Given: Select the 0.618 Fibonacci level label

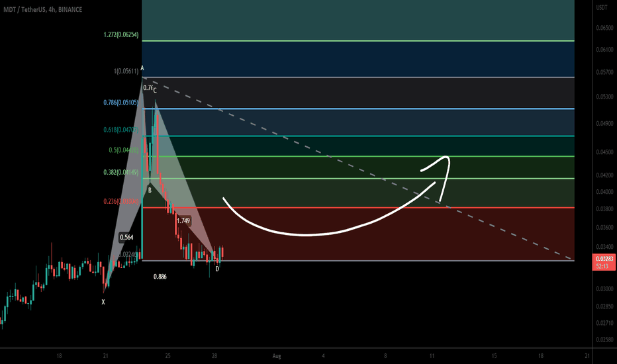Looking at the screenshot, I should (120, 130).
